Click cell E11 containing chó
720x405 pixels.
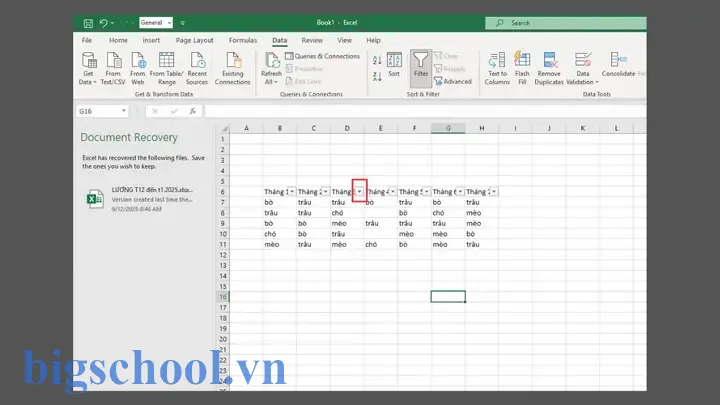(381, 244)
